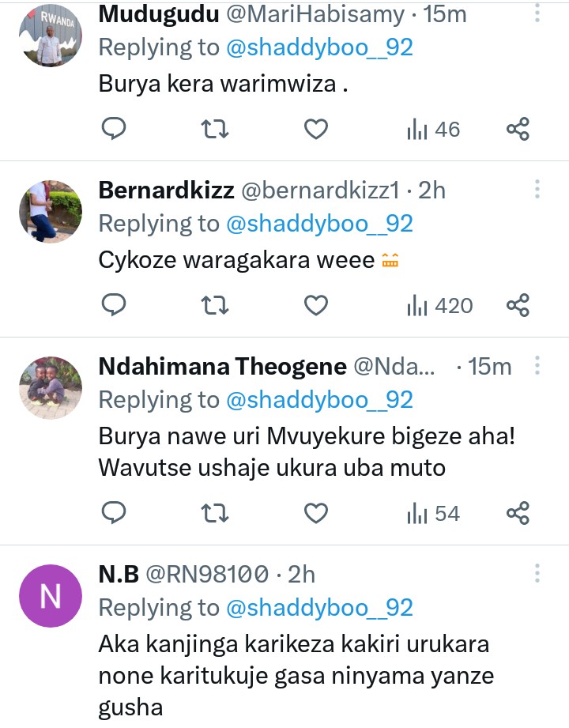
Task: Like the "Burya kera warimwiza" tweet
Action: tap(316, 129)
